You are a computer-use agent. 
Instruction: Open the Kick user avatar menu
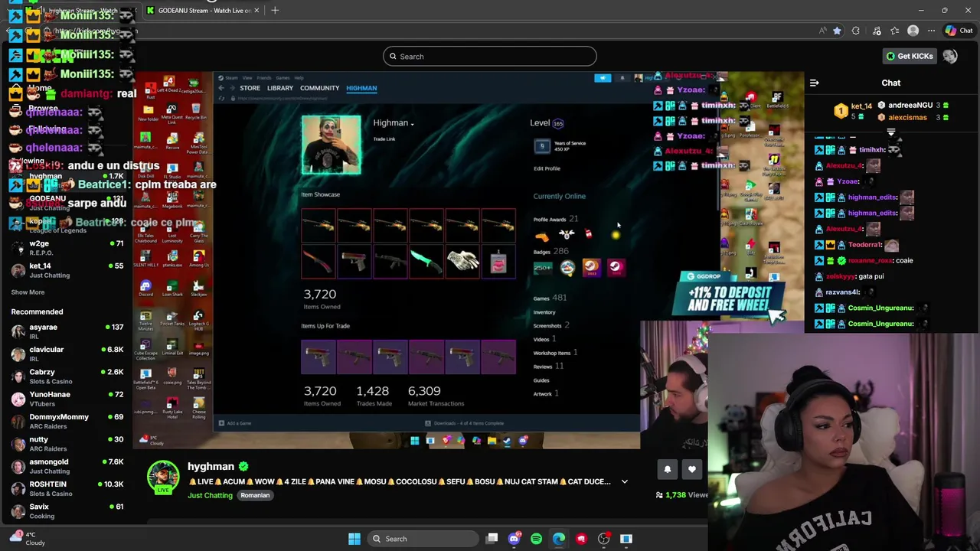coord(950,56)
